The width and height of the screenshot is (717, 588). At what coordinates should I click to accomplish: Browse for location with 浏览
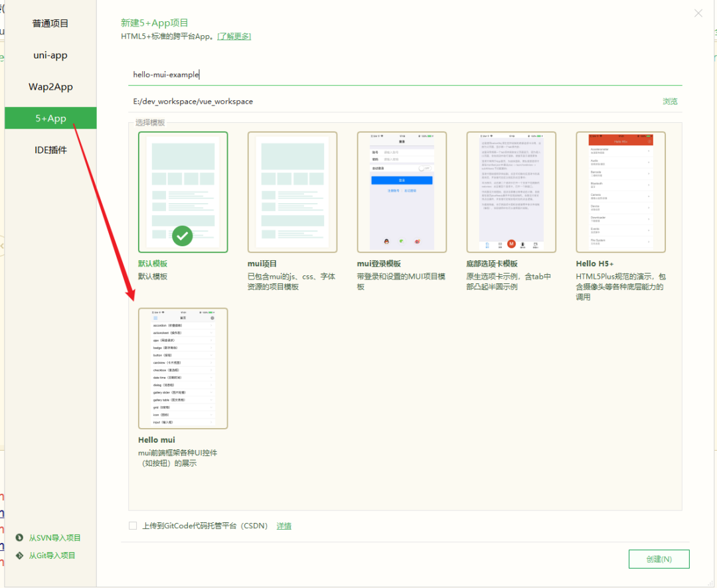(670, 102)
